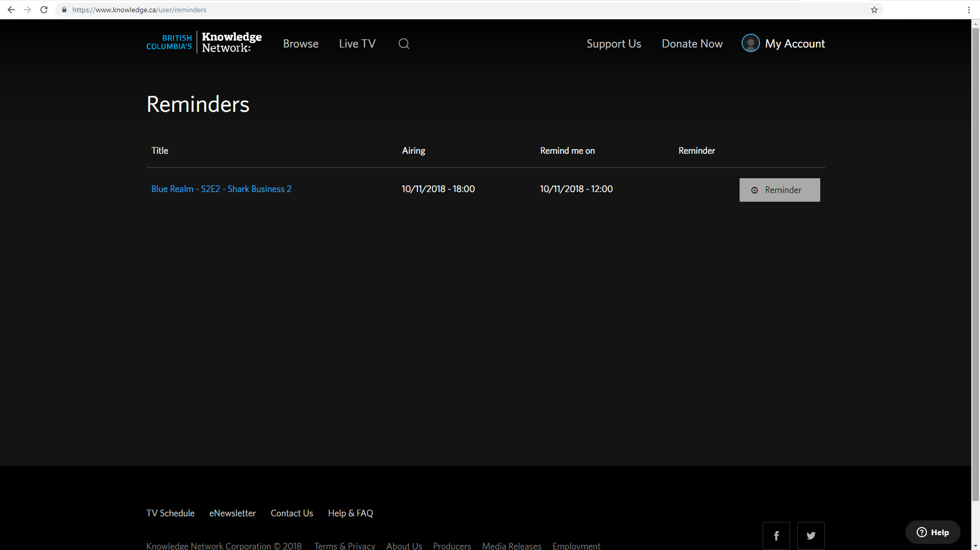Click Donate Now in header

click(x=692, y=44)
